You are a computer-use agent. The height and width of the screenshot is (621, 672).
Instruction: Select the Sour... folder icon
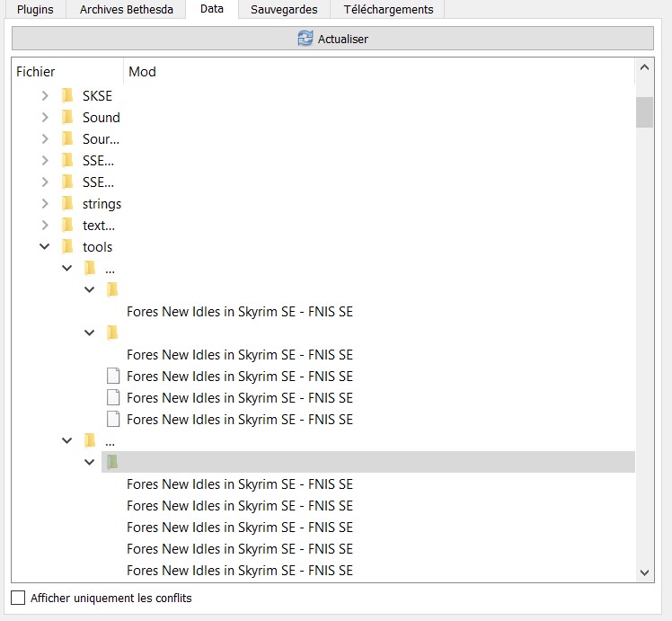click(x=67, y=138)
